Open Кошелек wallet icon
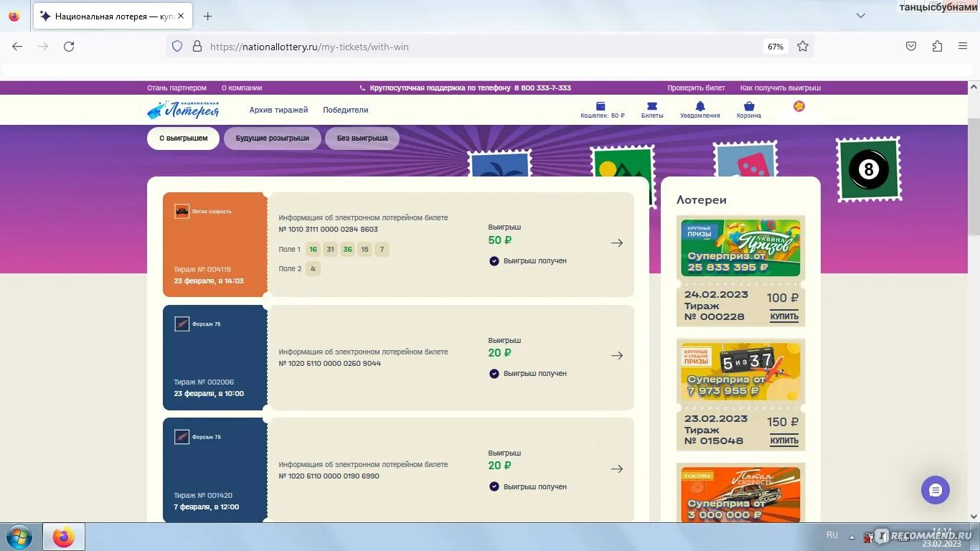Screen dimensions: 980x551 [x=601, y=110]
